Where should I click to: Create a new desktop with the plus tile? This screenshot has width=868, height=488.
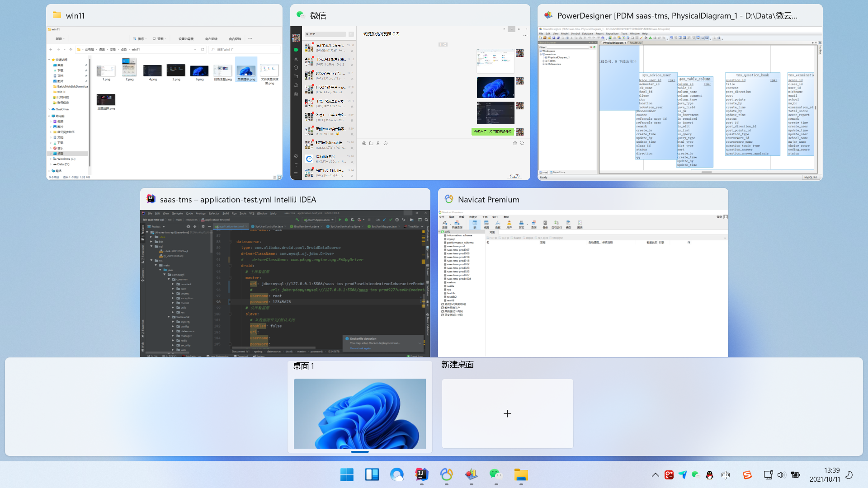point(507,413)
